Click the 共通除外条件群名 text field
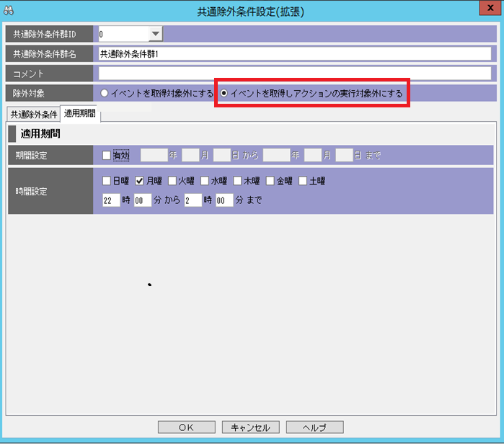The image size is (504, 444). (294, 54)
